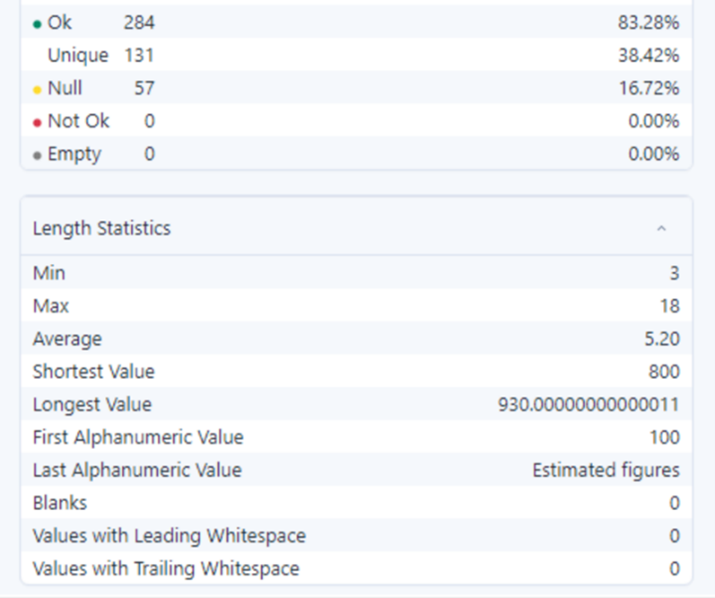Click the green Ok status dot
The width and height of the screenshot is (715, 598).
[38, 23]
